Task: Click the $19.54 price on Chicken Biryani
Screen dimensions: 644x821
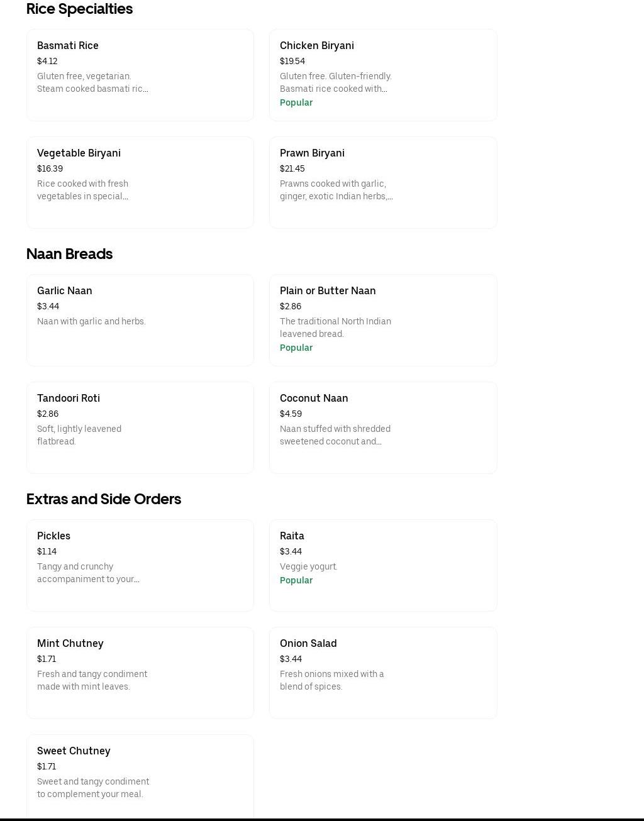Action: click(292, 61)
